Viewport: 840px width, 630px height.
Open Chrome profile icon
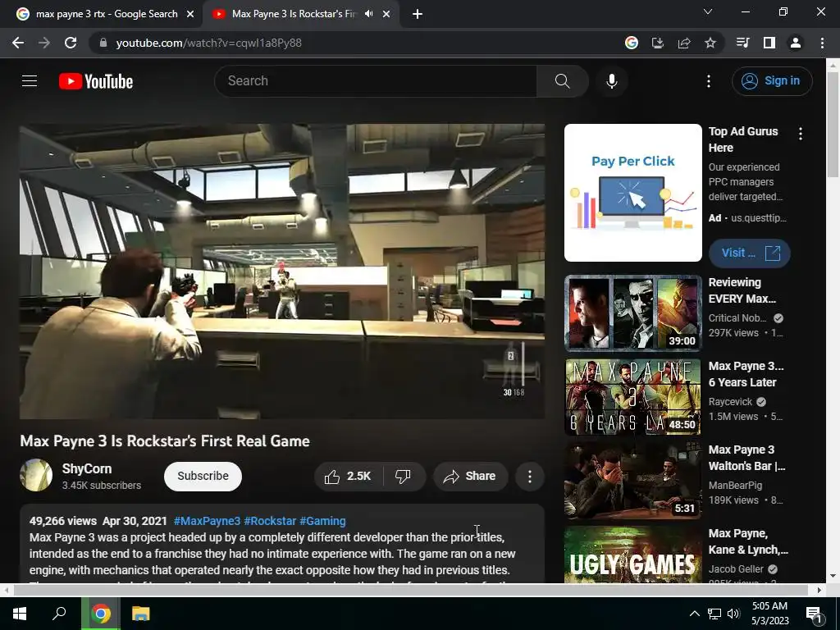pos(796,43)
